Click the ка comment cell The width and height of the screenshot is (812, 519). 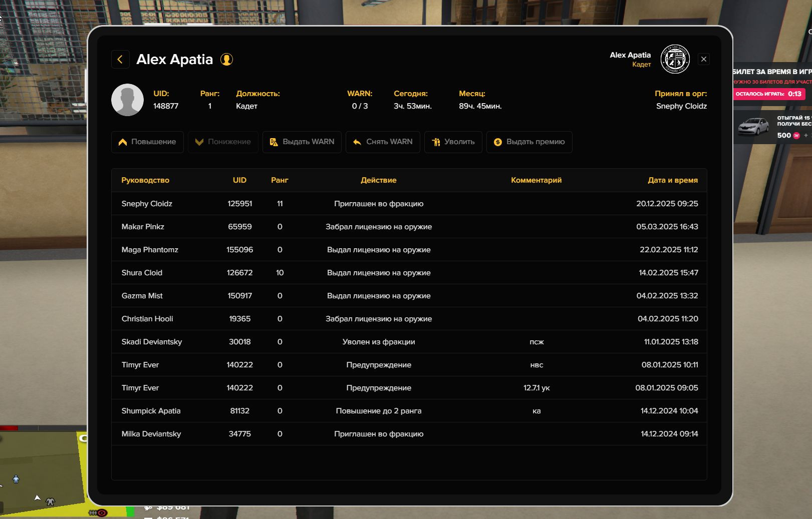(x=536, y=411)
